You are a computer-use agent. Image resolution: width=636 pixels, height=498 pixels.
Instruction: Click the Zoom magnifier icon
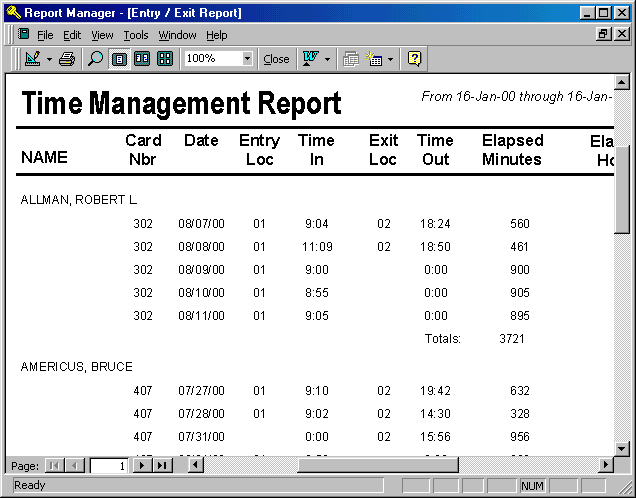point(96,59)
